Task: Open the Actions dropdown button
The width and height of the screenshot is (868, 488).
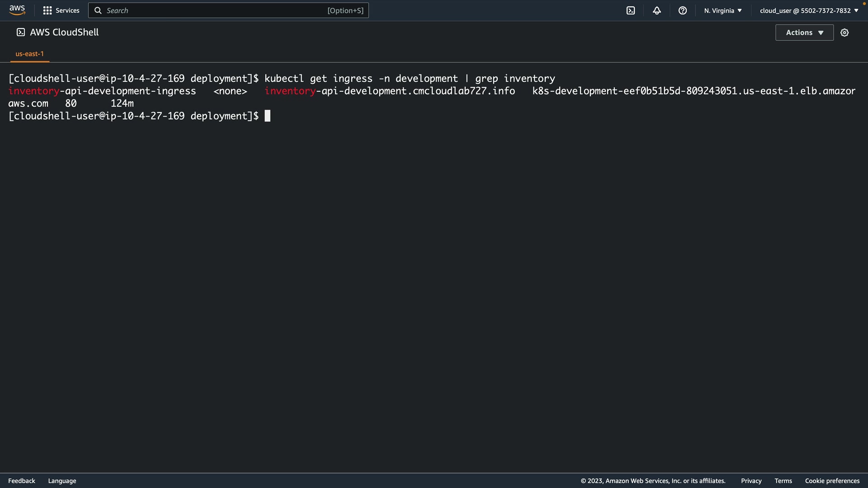Action: 804,33
